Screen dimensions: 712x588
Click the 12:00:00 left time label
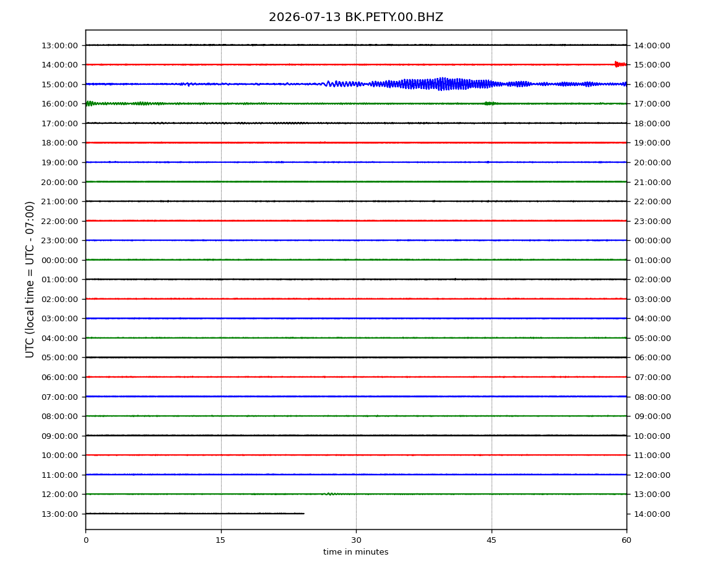click(x=59, y=494)
